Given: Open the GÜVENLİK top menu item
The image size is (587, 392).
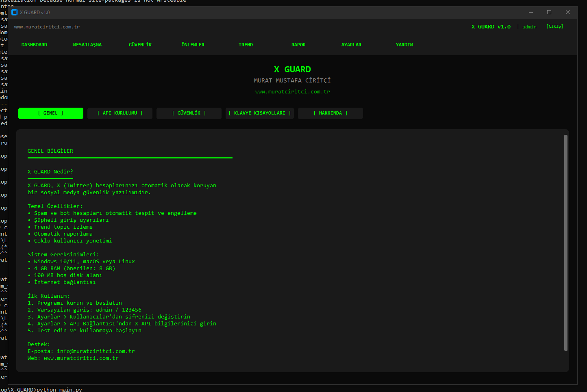Looking at the screenshot, I should click(x=140, y=45).
